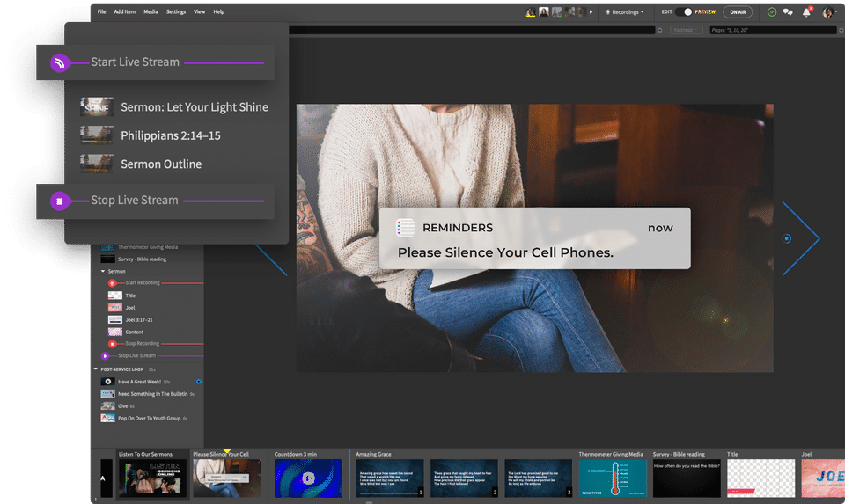Click the Sermon Outline thumbnail image
The height and width of the screenshot is (504, 845).
97,164
